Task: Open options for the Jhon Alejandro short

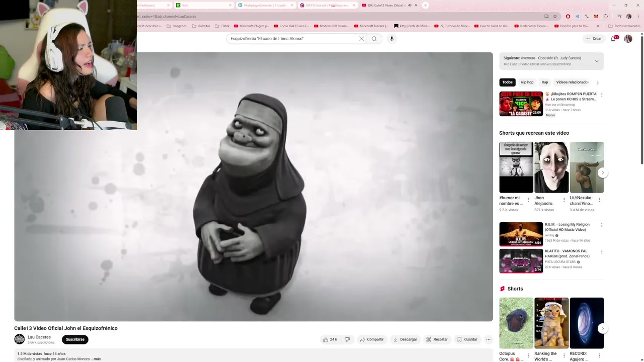Action: coord(563,200)
